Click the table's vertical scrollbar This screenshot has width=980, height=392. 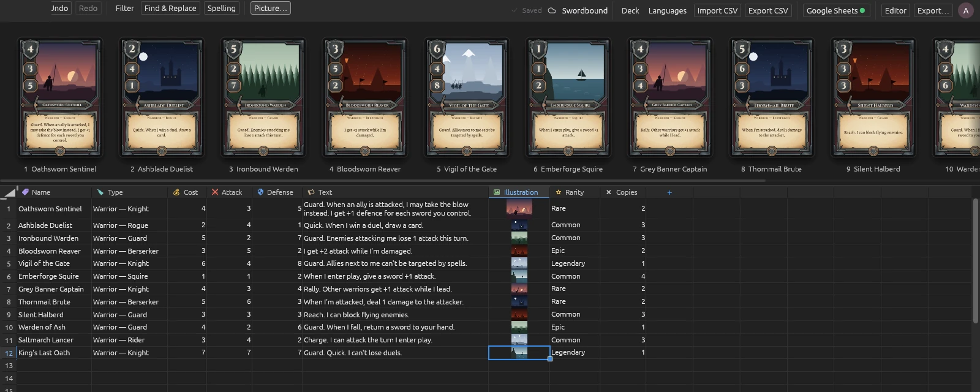point(976,260)
